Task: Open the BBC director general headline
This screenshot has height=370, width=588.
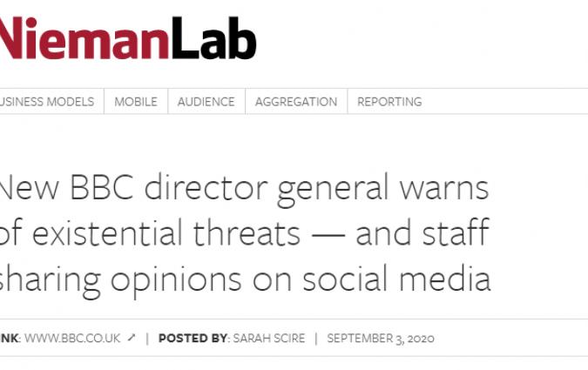Action: coord(244,233)
